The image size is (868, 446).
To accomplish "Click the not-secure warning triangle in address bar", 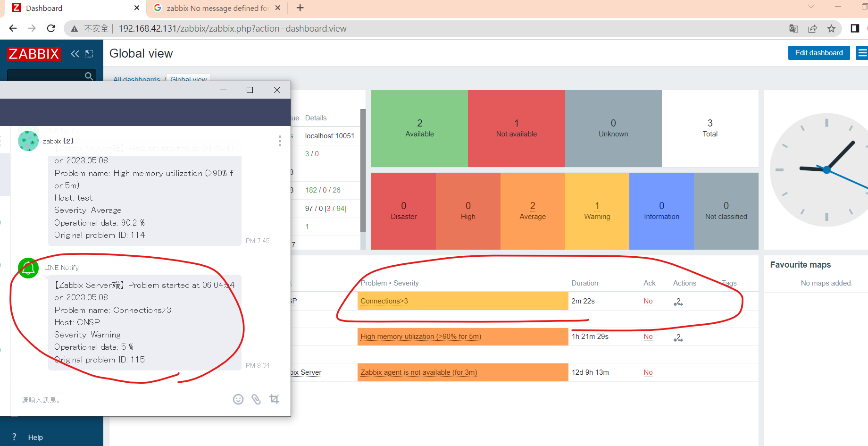I will point(75,29).
